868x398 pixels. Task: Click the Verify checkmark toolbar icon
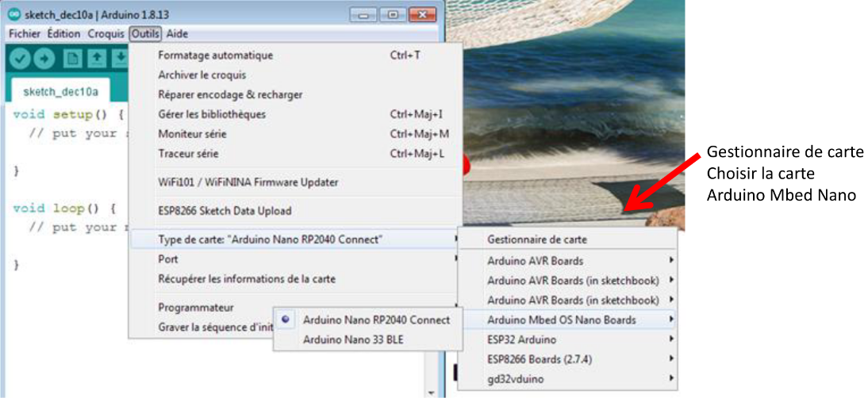point(20,59)
